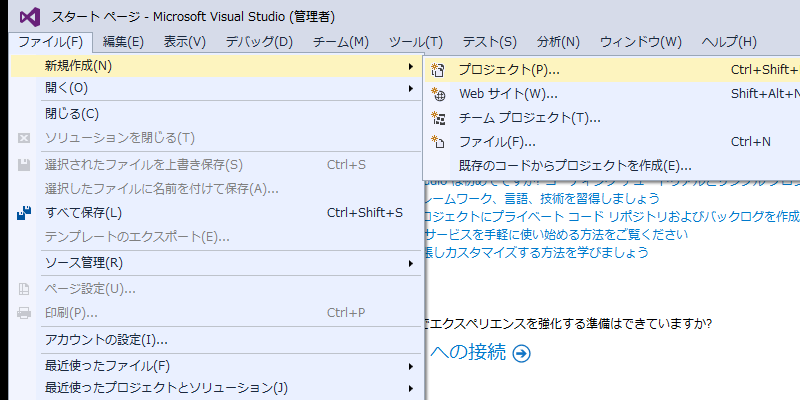This screenshot has height=400, width=800.
Task: Select 印刷(P) menu entry
Action: click(x=216, y=312)
